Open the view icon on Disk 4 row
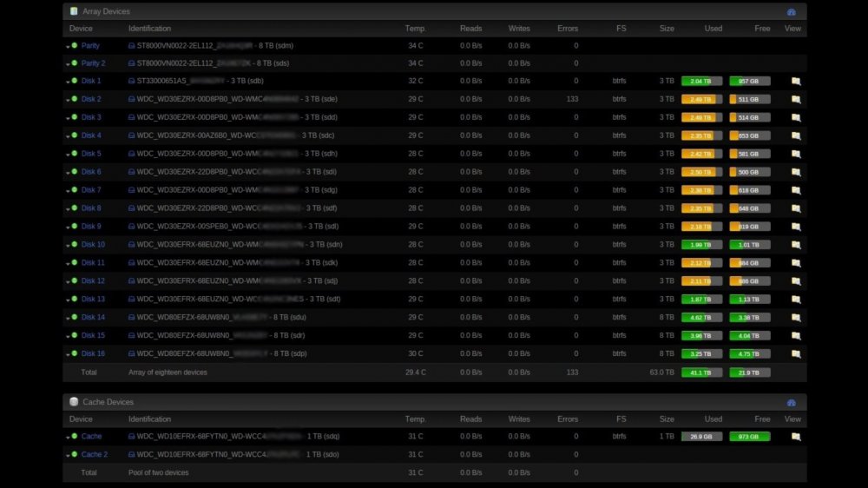The width and height of the screenshot is (868, 488). [x=795, y=135]
